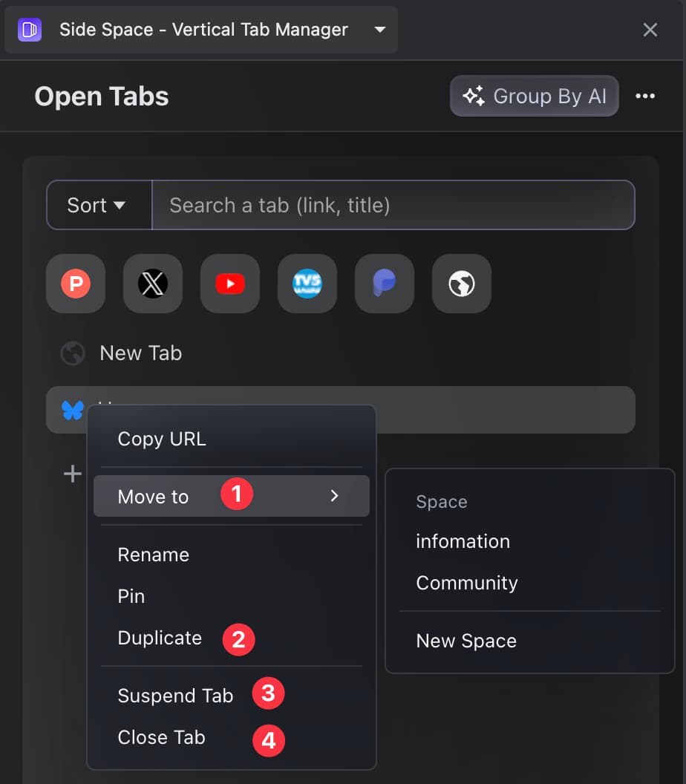This screenshot has width=686, height=784.
Task: Select the X (Twitter) pinned tab icon
Action: coord(152,283)
